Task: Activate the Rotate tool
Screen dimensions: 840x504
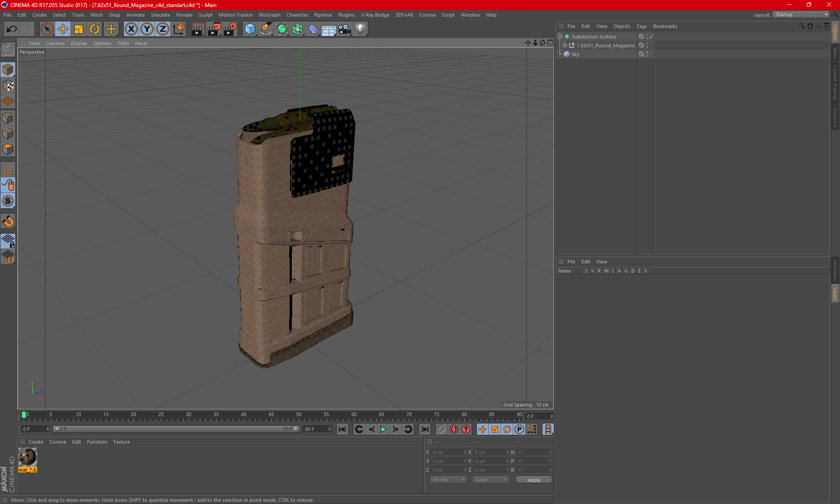Action: [x=94, y=29]
